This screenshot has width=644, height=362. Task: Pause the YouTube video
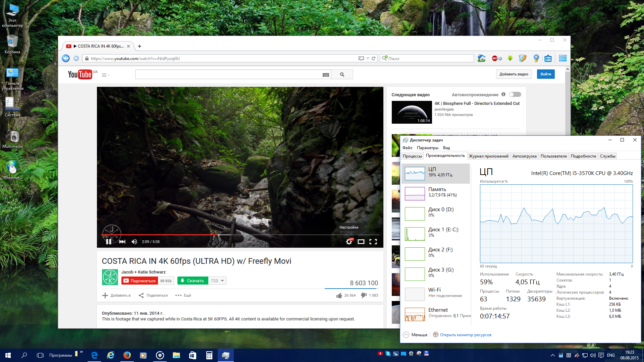(109, 242)
